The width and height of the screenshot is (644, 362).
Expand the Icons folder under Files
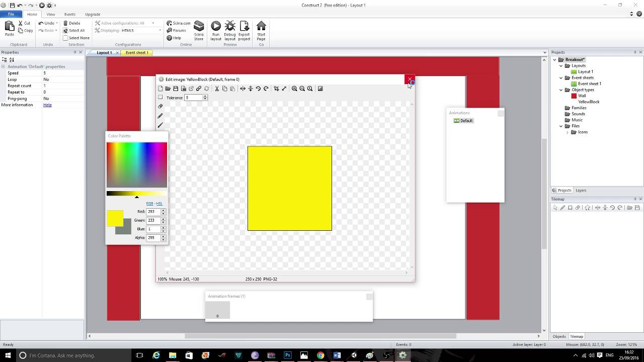coord(568,132)
